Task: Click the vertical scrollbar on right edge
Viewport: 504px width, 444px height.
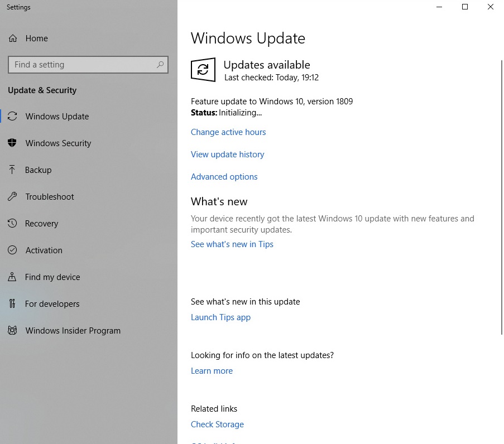Action: (501, 195)
